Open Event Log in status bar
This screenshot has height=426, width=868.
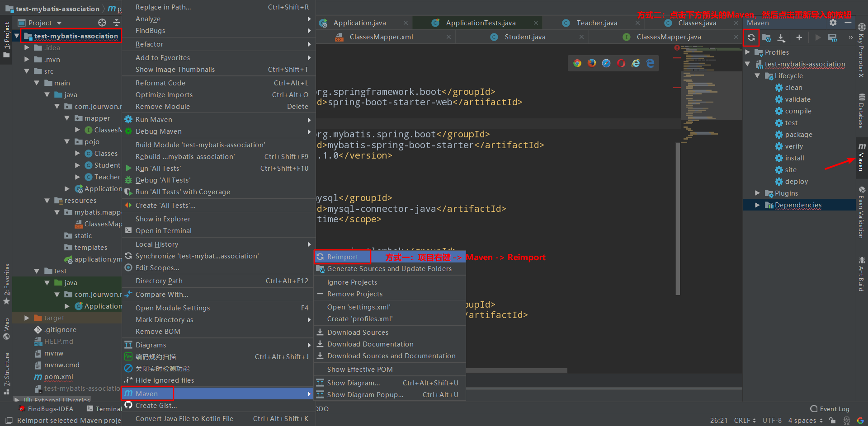click(x=830, y=409)
